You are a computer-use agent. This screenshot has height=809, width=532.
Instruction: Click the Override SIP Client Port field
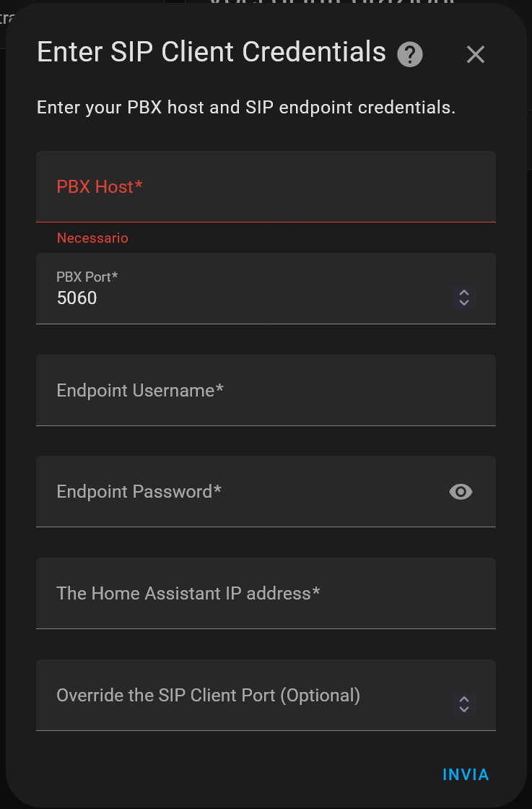tap(217, 695)
